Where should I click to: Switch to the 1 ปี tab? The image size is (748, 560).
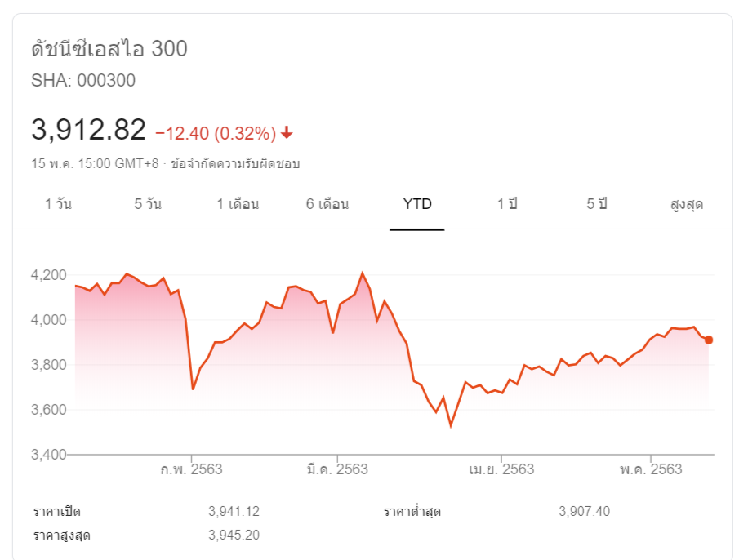pos(507,204)
